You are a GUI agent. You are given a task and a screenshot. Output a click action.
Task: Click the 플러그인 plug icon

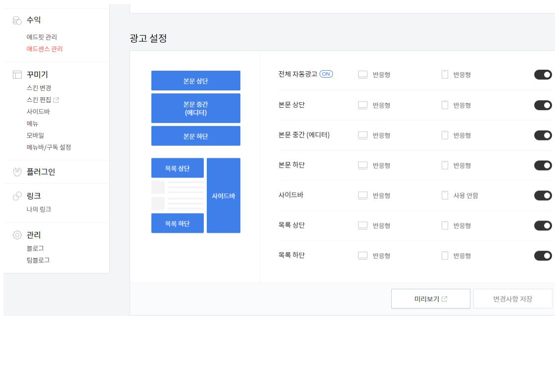pos(17,172)
